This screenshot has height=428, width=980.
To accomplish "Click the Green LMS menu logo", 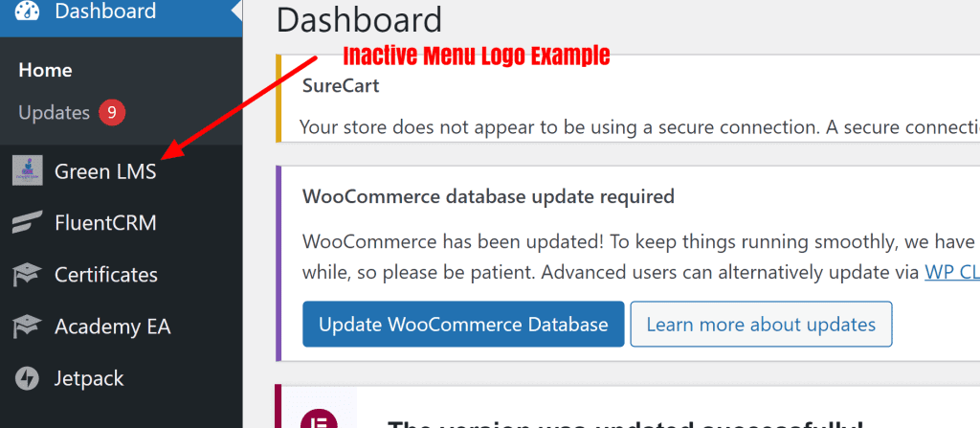I will pyautogui.click(x=27, y=172).
